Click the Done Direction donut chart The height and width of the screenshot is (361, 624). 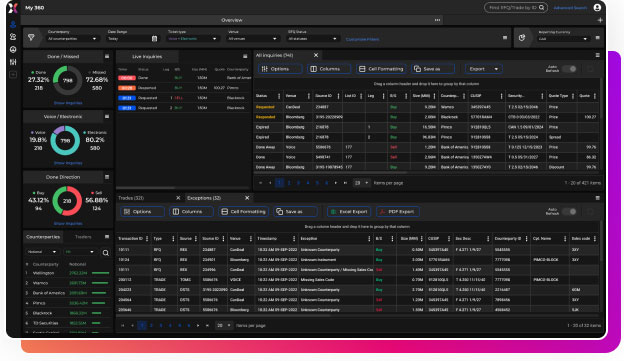tap(67, 201)
